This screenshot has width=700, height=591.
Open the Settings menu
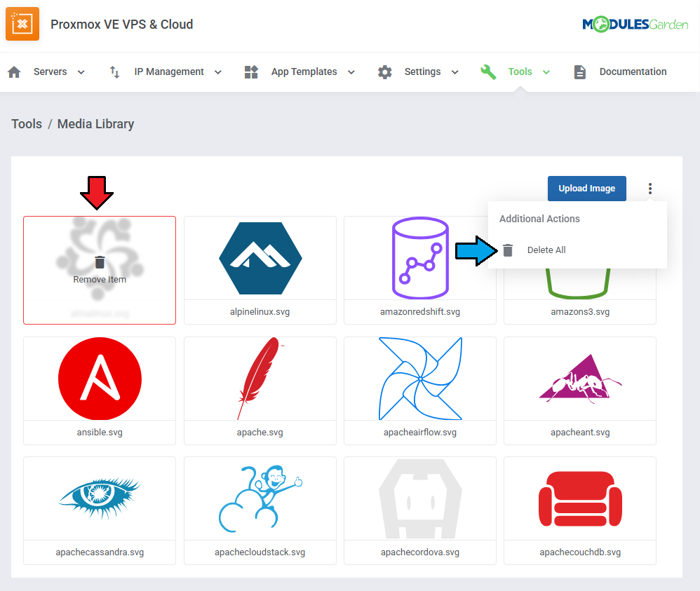pyautogui.click(x=422, y=72)
